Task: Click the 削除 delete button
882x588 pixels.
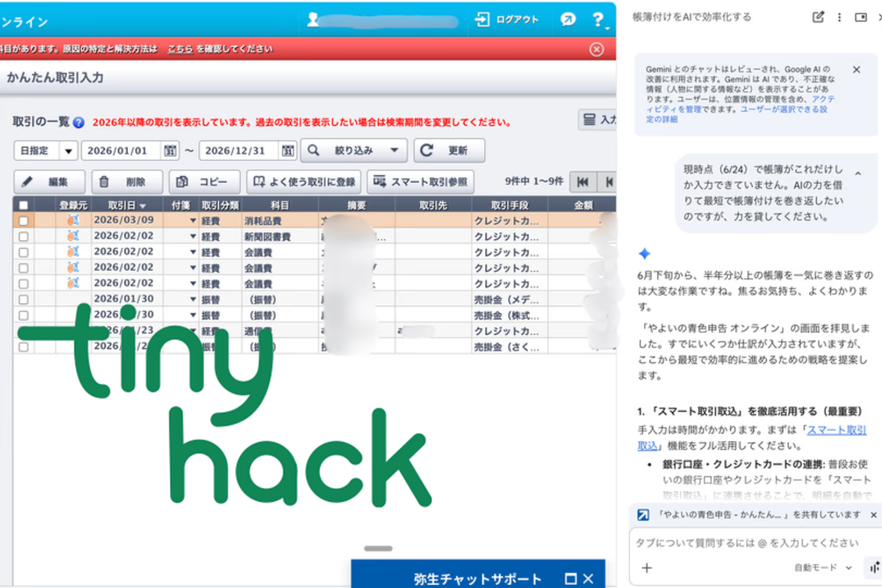Action: pos(127,182)
